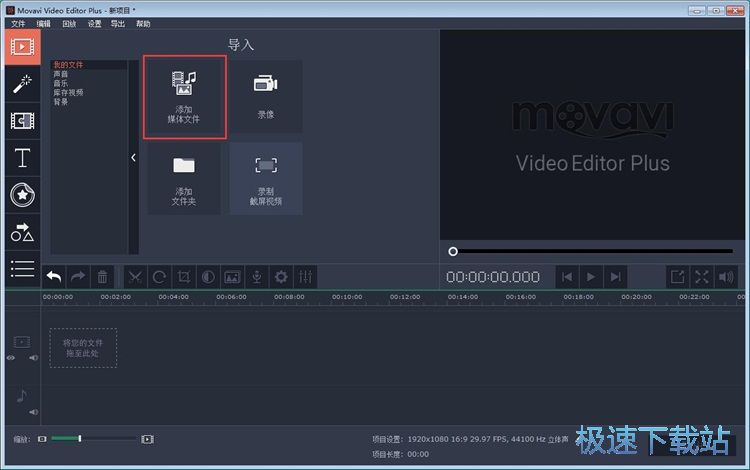Open the Audio equalizer sliders icon
Screen dimensions: 750x470
[x=305, y=277]
